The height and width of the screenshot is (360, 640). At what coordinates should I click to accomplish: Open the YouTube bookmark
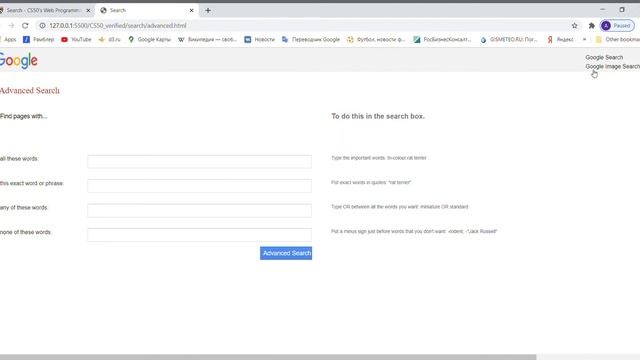[76, 40]
